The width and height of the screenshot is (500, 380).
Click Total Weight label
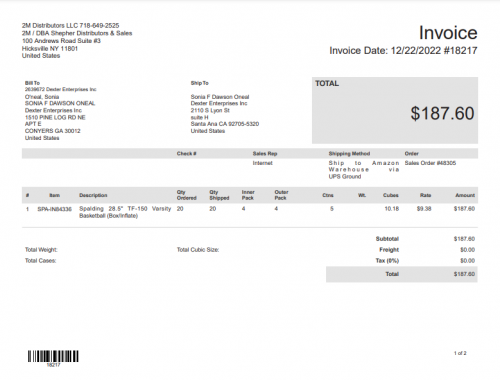pyautogui.click(x=41, y=250)
